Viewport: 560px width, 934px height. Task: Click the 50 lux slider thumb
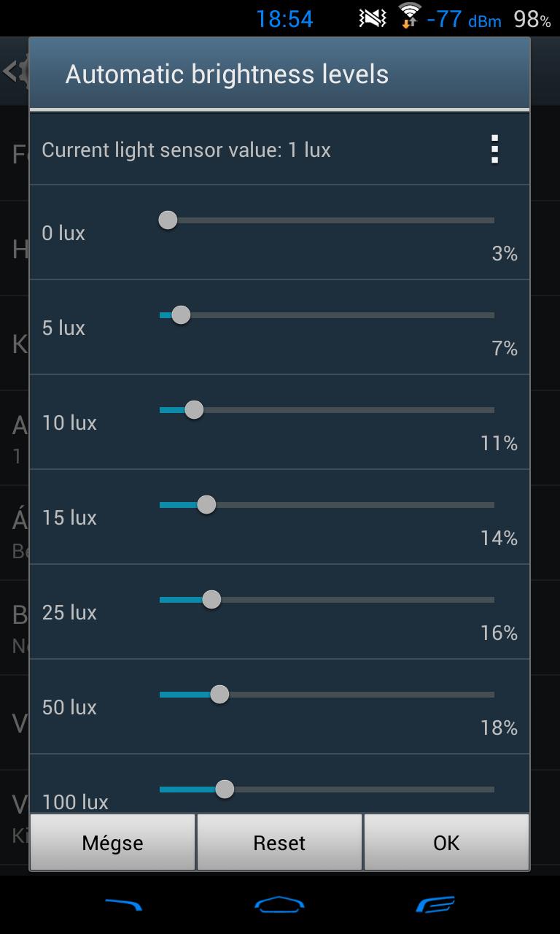point(219,694)
